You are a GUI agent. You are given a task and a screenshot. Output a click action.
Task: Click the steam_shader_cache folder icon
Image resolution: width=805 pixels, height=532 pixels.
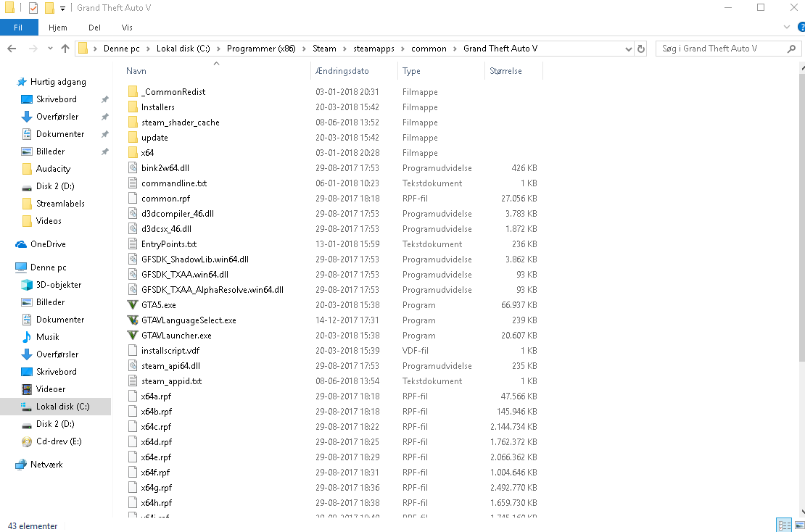(133, 122)
